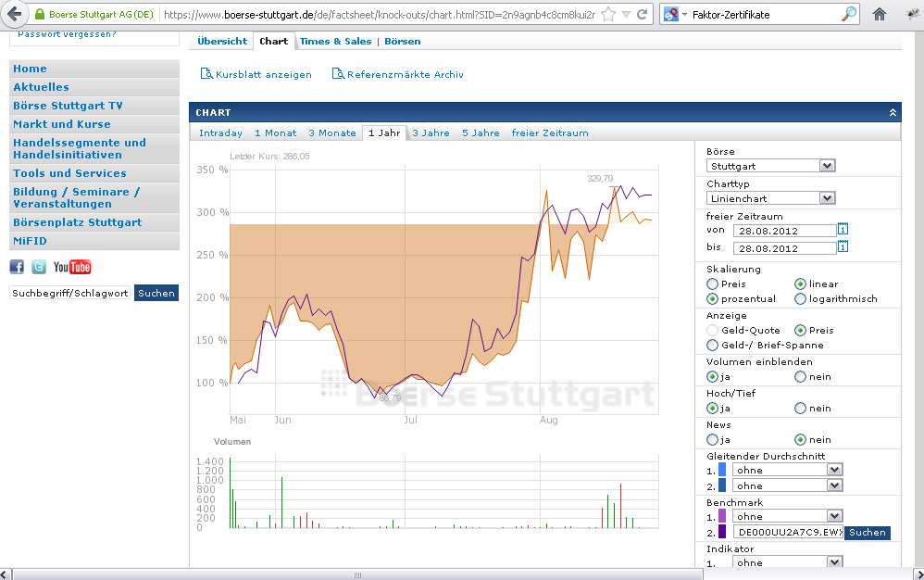
Task: Collapse the CHART panel with the arrow icon
Action: pyautogui.click(x=893, y=113)
